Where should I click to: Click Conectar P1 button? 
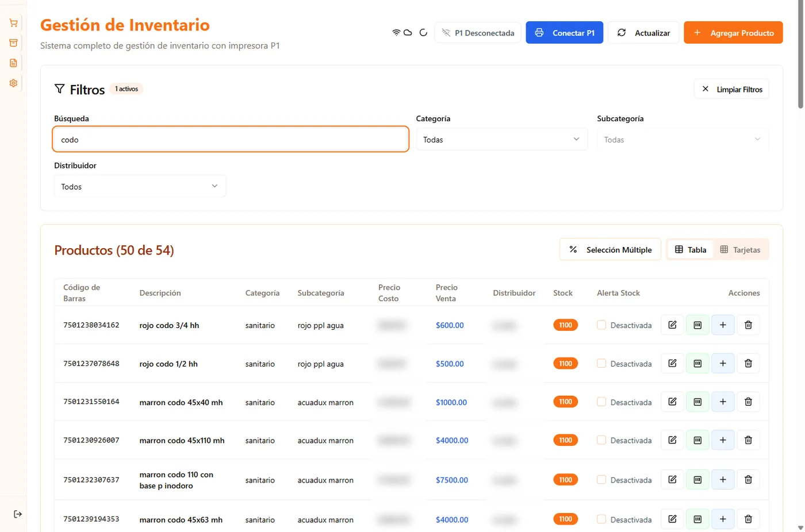[x=565, y=33]
